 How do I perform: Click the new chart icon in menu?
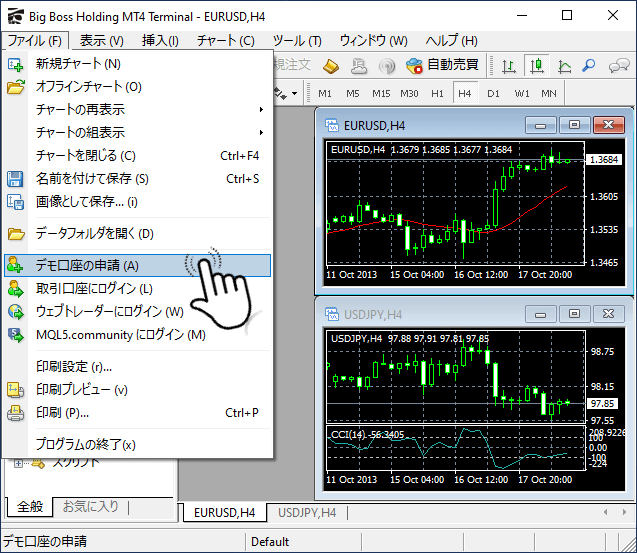(x=15, y=64)
